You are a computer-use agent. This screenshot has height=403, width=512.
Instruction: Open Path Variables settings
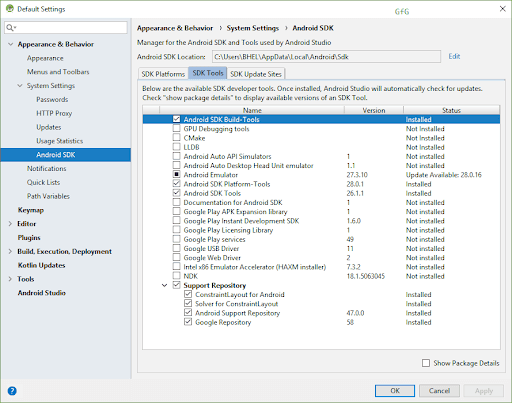pyautogui.click(x=48, y=196)
